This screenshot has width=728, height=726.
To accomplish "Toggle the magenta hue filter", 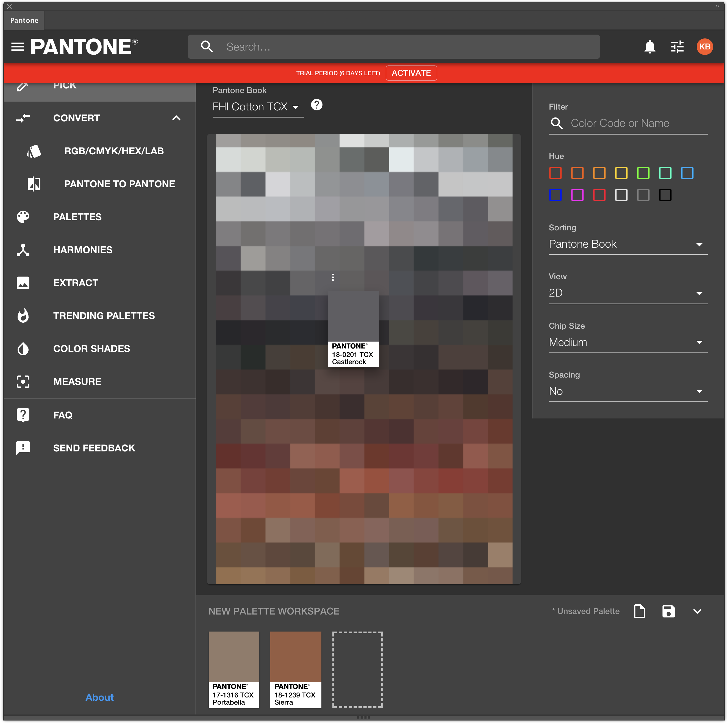I will 577,195.
